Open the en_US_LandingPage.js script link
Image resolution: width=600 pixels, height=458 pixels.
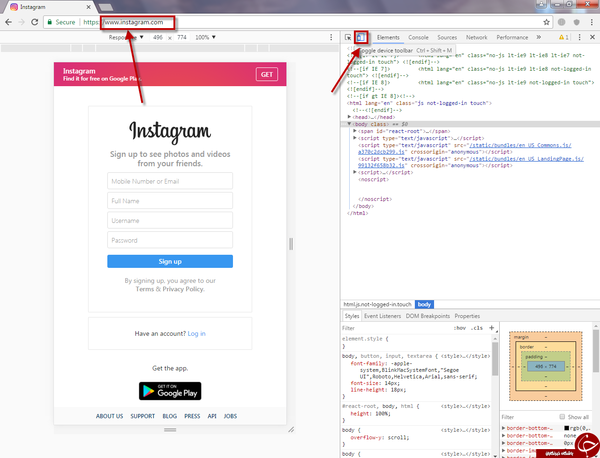[527, 159]
